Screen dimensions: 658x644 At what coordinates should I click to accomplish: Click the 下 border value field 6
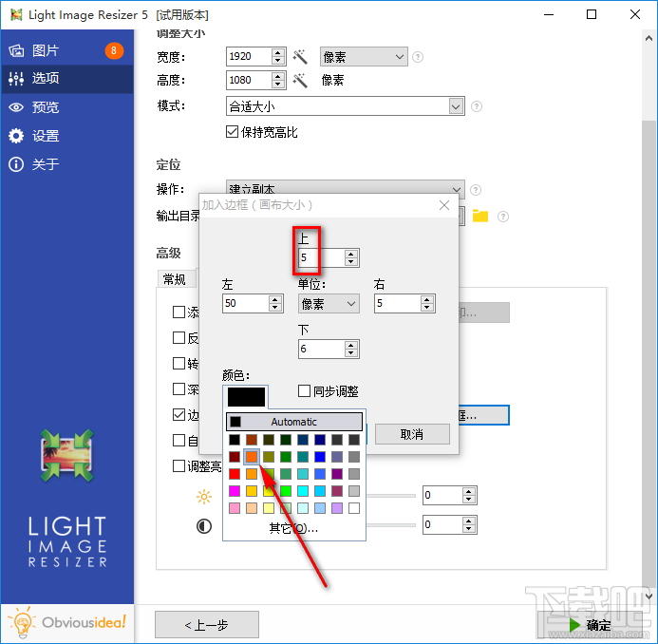[322, 349]
